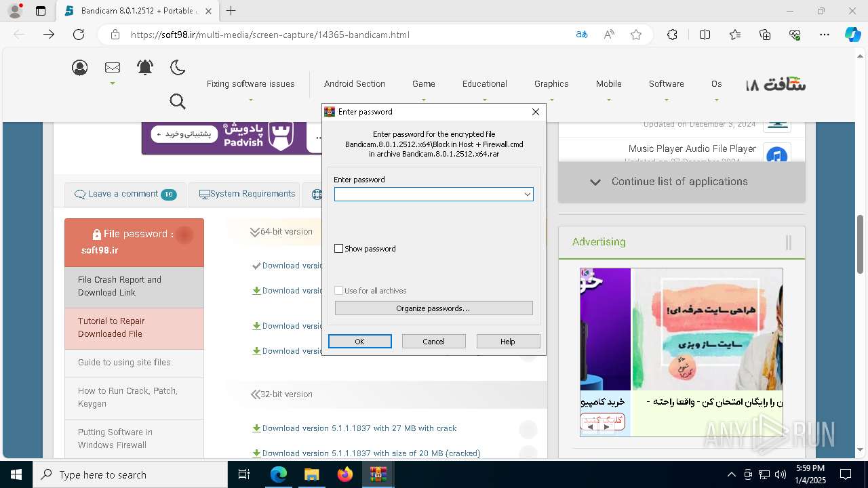Open the Graphics menu

(x=551, y=84)
